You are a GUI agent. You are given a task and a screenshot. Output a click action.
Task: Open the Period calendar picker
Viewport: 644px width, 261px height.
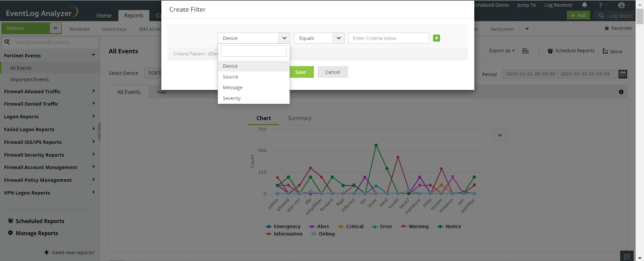coord(623,74)
